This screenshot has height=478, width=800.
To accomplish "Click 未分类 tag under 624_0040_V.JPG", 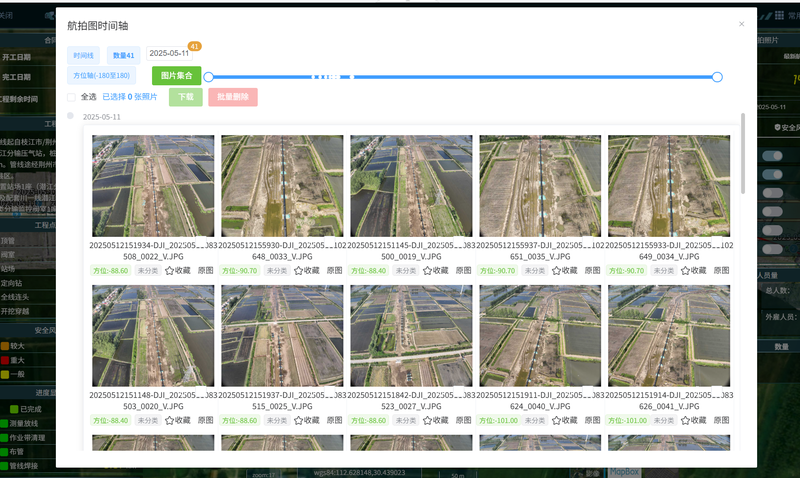I will point(535,421).
